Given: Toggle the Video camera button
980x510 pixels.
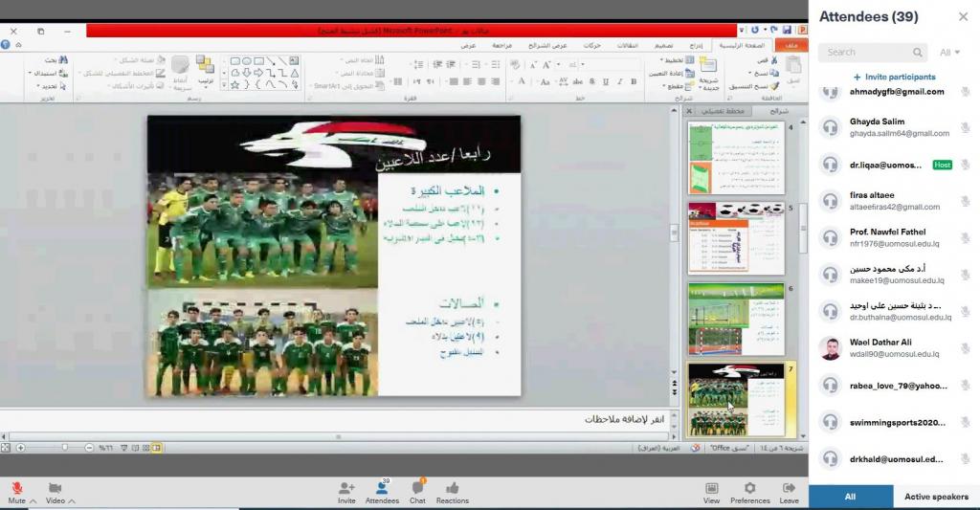Looking at the screenshot, I should [x=55, y=488].
